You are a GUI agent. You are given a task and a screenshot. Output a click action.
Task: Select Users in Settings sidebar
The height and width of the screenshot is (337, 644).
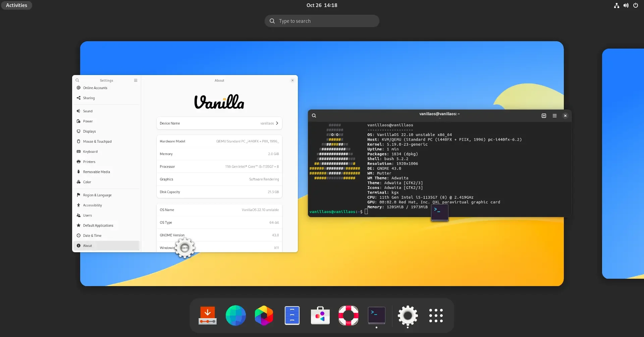click(107, 215)
